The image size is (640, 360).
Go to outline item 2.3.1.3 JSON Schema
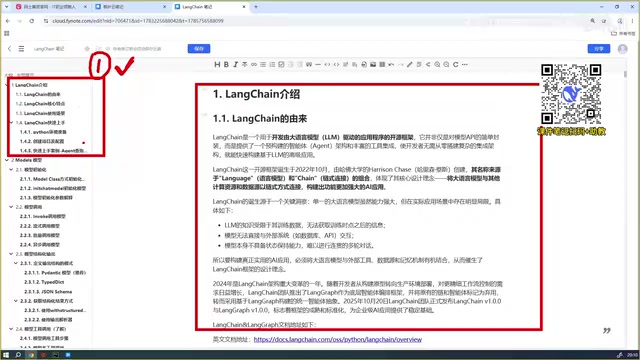pyautogui.click(x=48, y=291)
